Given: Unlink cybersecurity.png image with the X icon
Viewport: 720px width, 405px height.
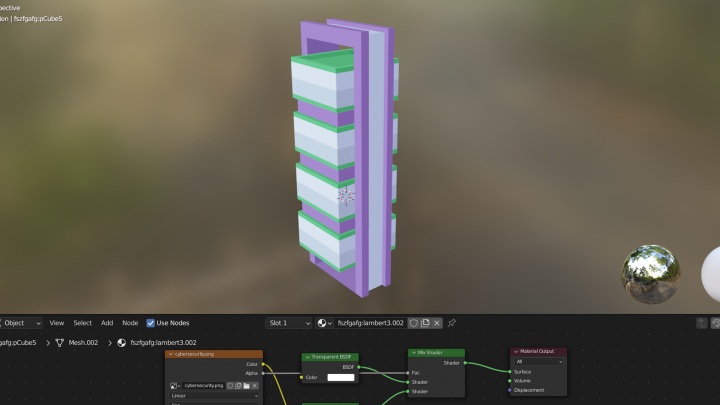Looking at the screenshot, I should click(255, 386).
